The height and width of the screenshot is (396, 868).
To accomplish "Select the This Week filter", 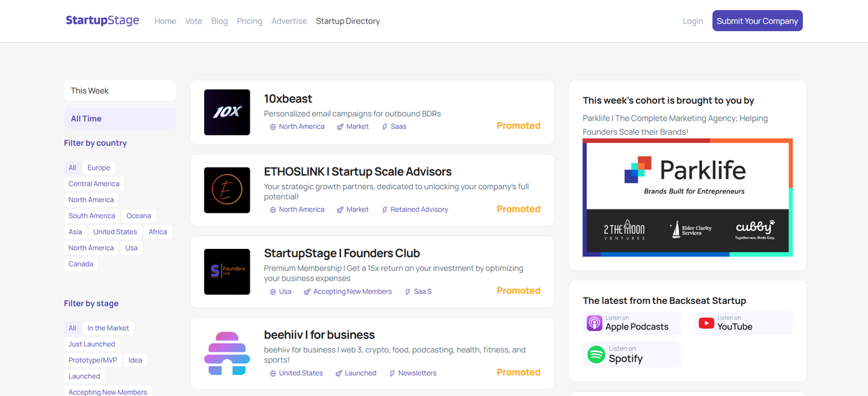I will [x=120, y=91].
